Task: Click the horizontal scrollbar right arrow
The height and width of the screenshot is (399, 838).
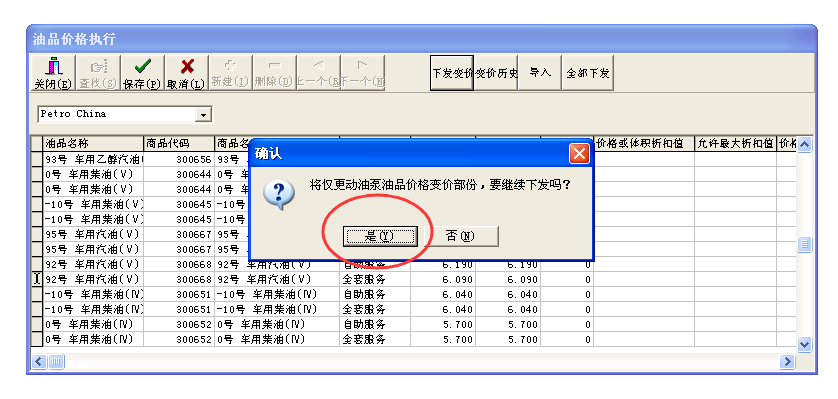Action: tap(787, 362)
